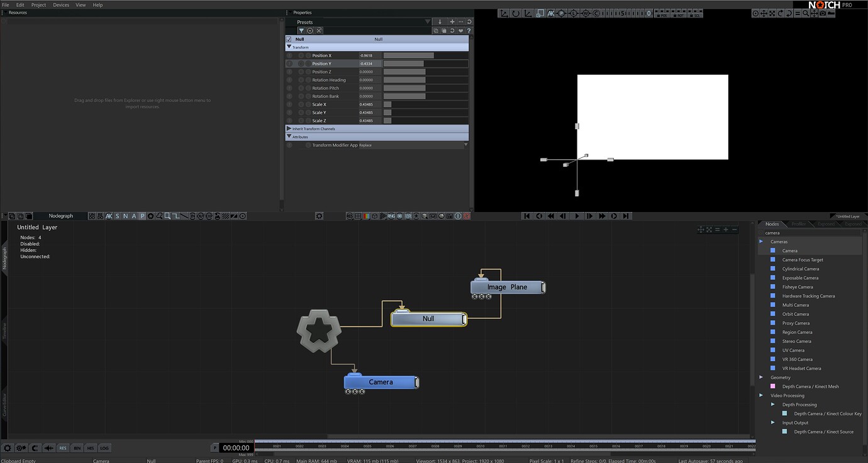Viewport: 868px width, 463px height.
Task: Toggle the AK button in viewport toolbar
Action: pyautogui.click(x=551, y=13)
